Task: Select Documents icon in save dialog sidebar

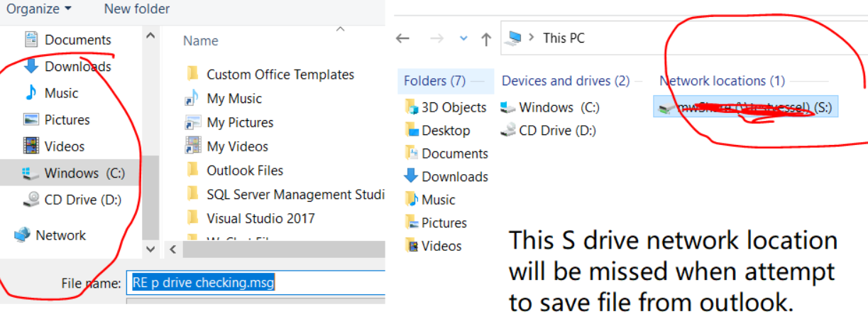Action: 31,39
